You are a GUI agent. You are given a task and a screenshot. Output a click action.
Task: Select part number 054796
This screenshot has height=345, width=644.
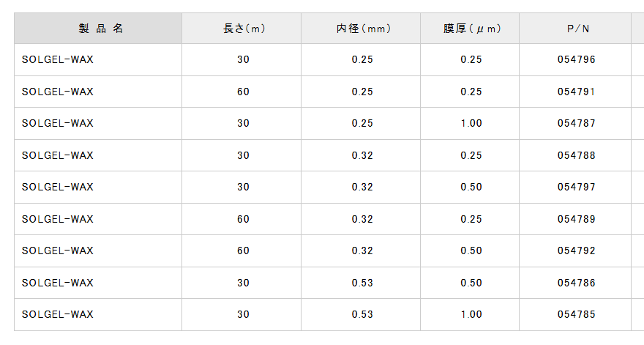tap(577, 59)
